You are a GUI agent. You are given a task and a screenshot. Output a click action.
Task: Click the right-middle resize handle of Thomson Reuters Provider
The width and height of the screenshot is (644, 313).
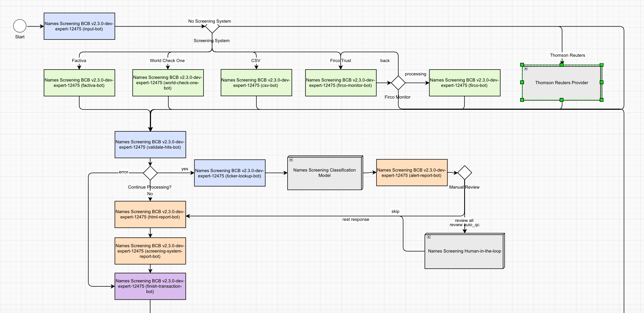pyautogui.click(x=602, y=82)
